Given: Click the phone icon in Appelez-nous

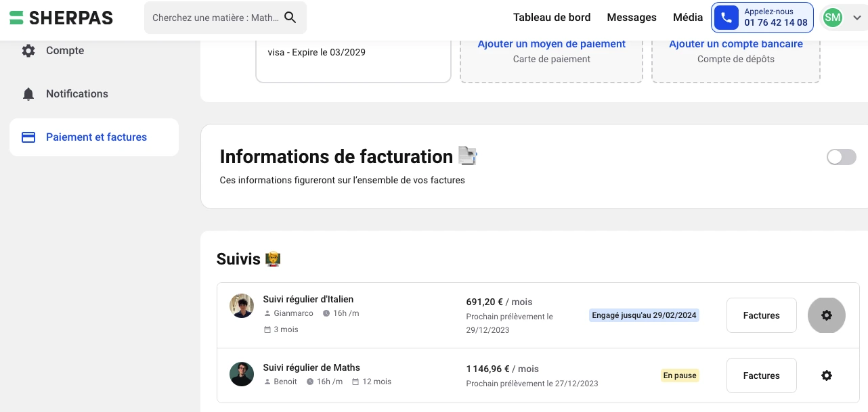Looking at the screenshot, I should point(726,18).
